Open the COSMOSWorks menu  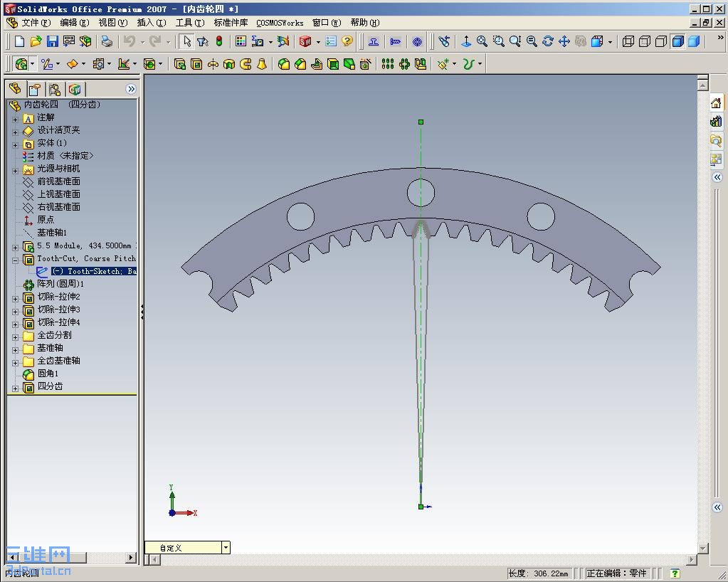point(280,23)
